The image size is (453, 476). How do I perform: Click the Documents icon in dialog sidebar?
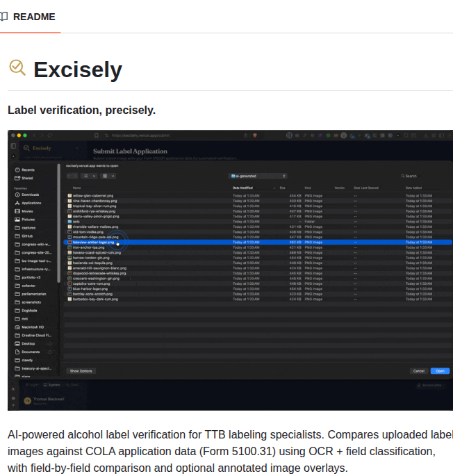click(17, 352)
